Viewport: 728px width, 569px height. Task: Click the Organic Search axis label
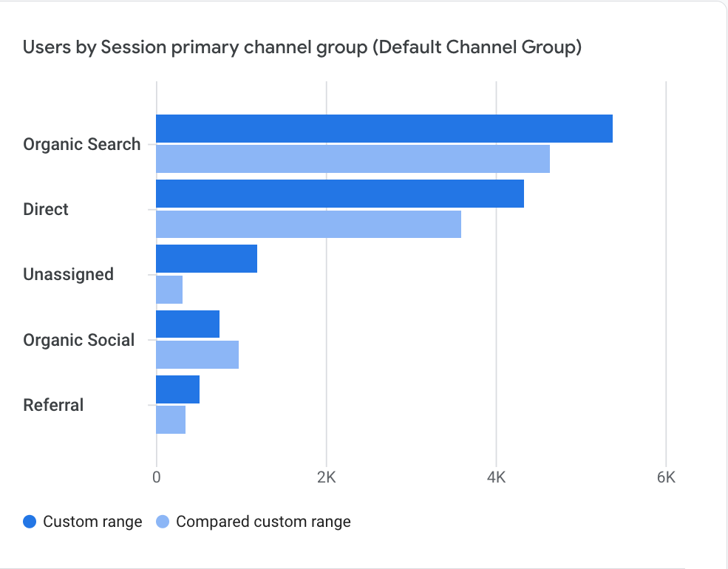[82, 144]
